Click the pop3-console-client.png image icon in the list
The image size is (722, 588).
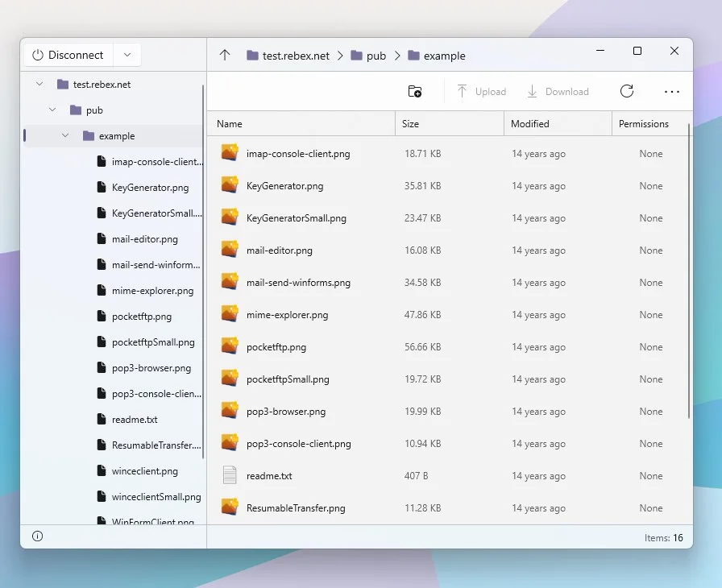230,442
